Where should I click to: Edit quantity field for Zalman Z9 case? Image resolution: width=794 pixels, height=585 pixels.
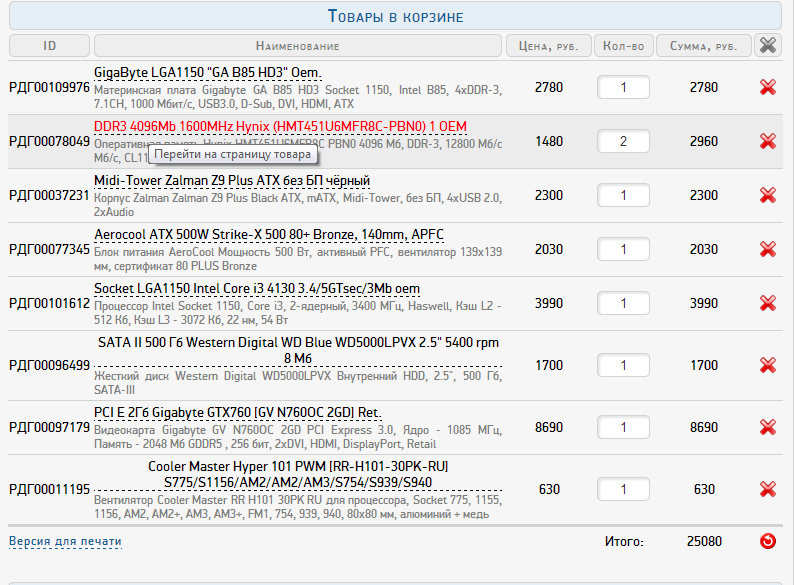pyautogui.click(x=623, y=195)
